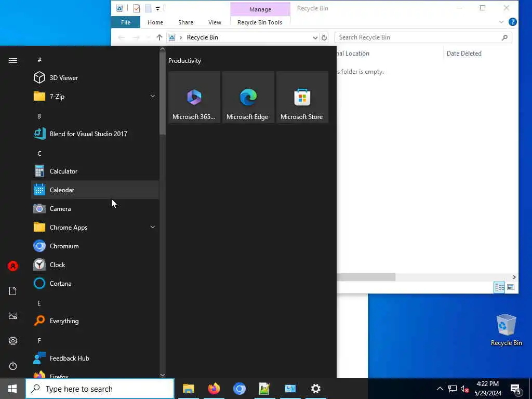
Task: Open Explorer Help question mark
Action: coord(513,22)
